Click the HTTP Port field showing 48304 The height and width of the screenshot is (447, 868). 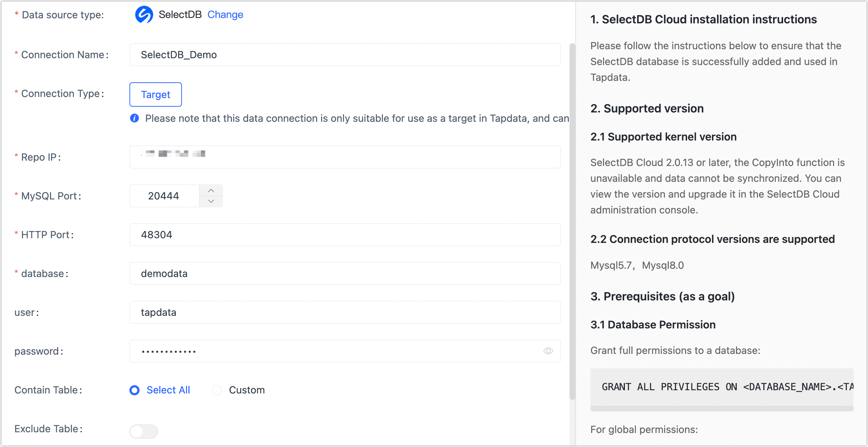(344, 234)
